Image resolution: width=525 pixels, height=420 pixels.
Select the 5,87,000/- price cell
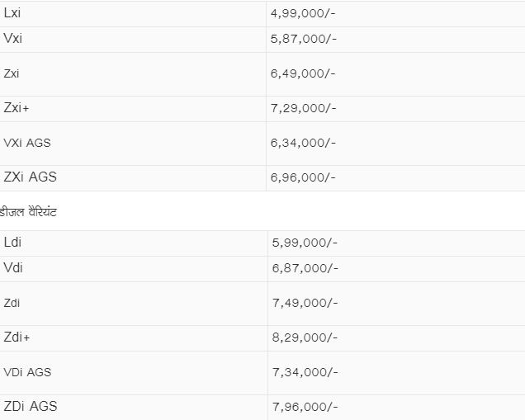pos(303,39)
